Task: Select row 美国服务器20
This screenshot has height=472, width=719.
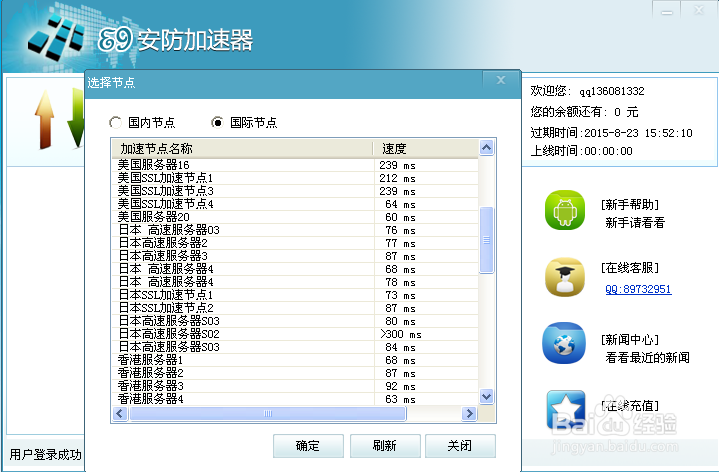Action: 295,217
